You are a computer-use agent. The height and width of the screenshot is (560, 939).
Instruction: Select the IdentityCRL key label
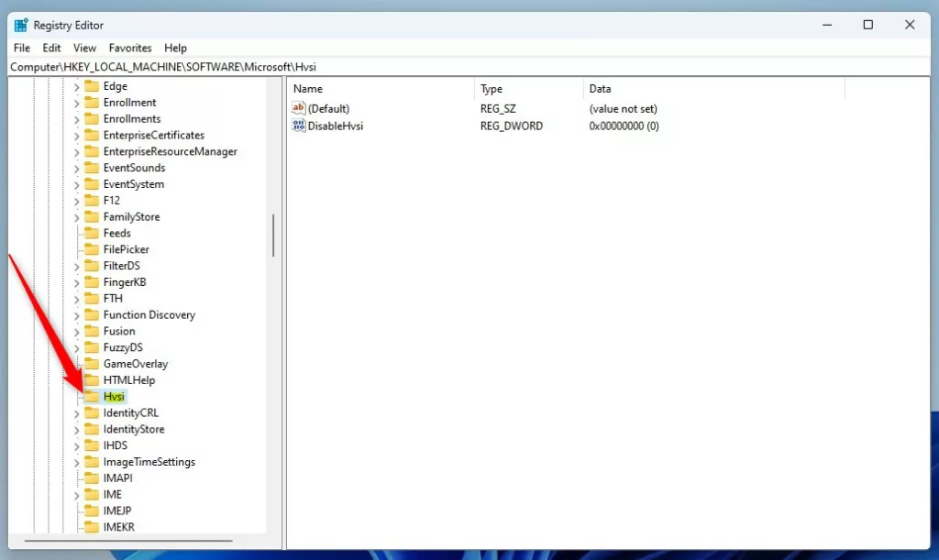[130, 412]
